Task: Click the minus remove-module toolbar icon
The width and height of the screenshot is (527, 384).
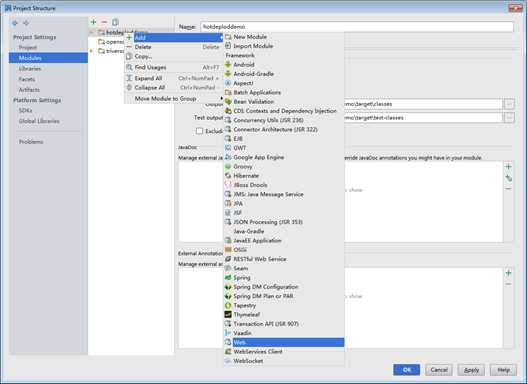Action: (104, 22)
